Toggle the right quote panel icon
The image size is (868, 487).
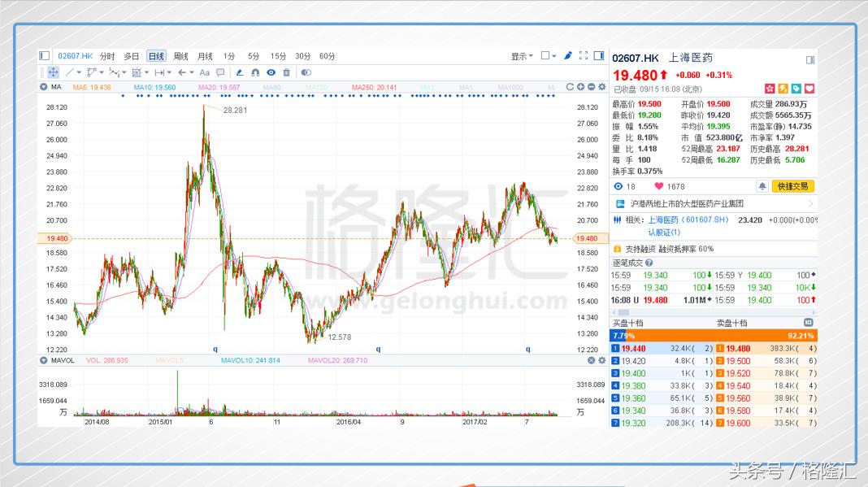tap(599, 56)
